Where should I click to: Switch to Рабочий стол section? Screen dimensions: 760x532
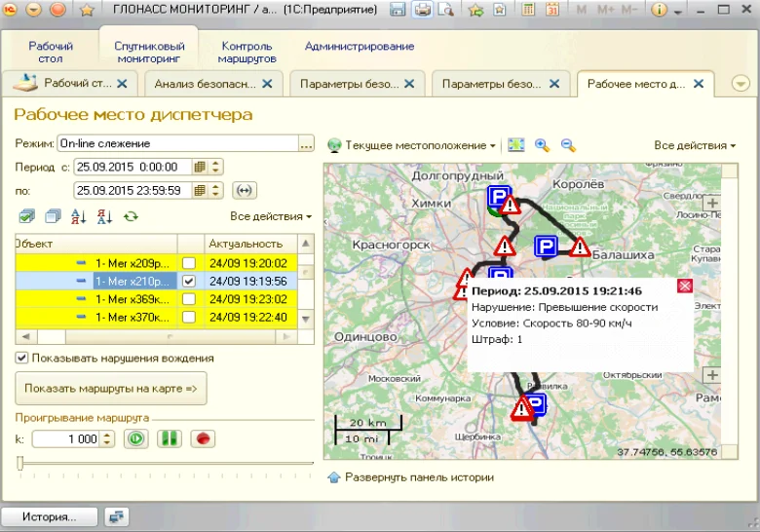pos(51,52)
